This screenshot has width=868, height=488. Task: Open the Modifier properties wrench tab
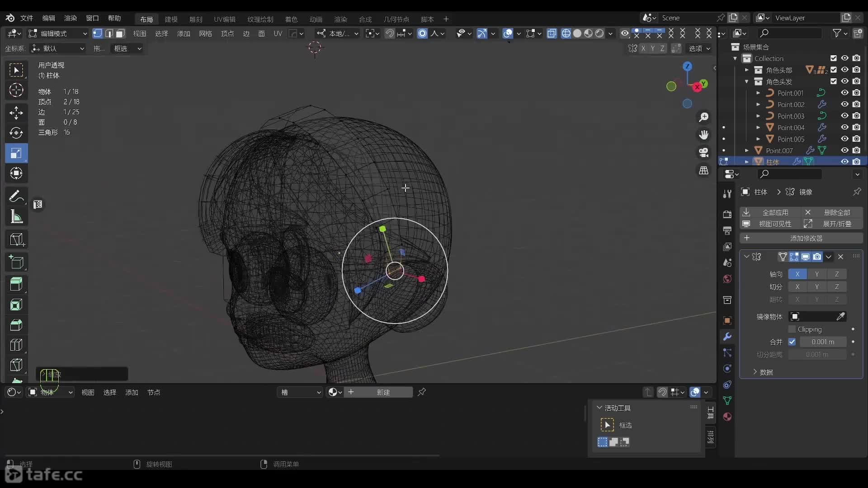click(x=727, y=337)
